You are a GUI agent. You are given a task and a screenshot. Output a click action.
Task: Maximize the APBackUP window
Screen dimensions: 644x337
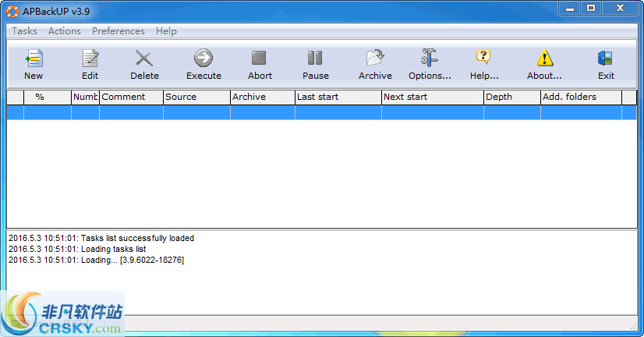pos(591,9)
